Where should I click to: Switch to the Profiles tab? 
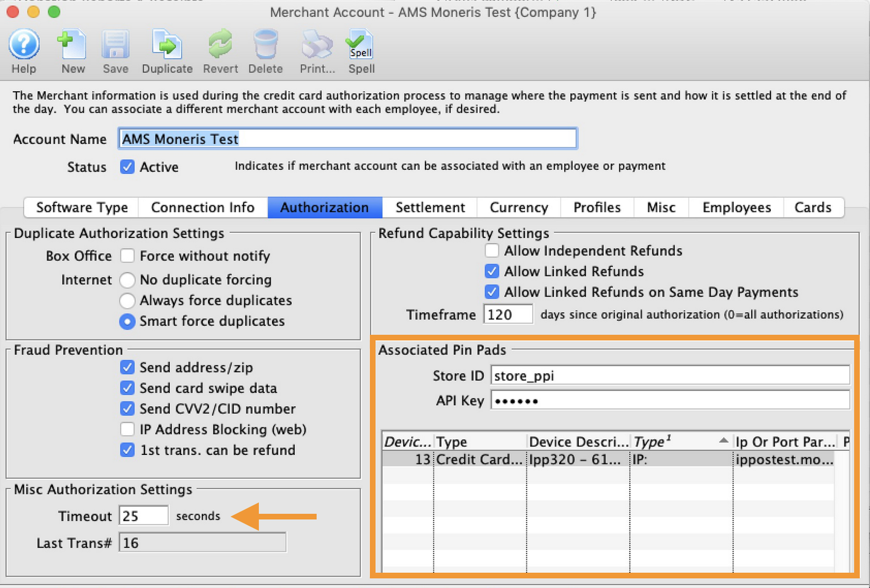(x=597, y=207)
